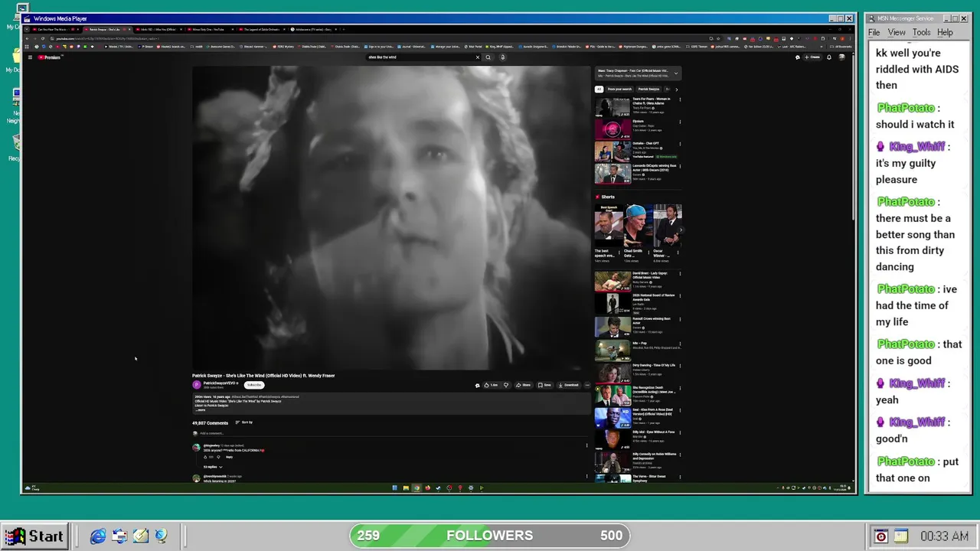Click the yellow window tray icon
Viewport: 980px width, 551px height.
(x=901, y=536)
